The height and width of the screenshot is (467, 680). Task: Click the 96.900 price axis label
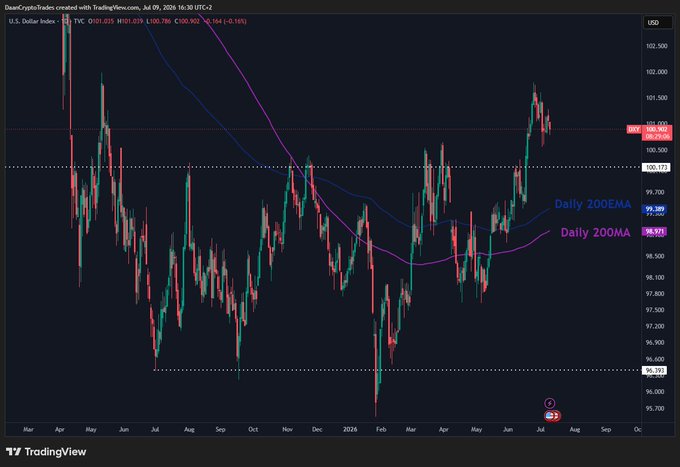coord(655,343)
